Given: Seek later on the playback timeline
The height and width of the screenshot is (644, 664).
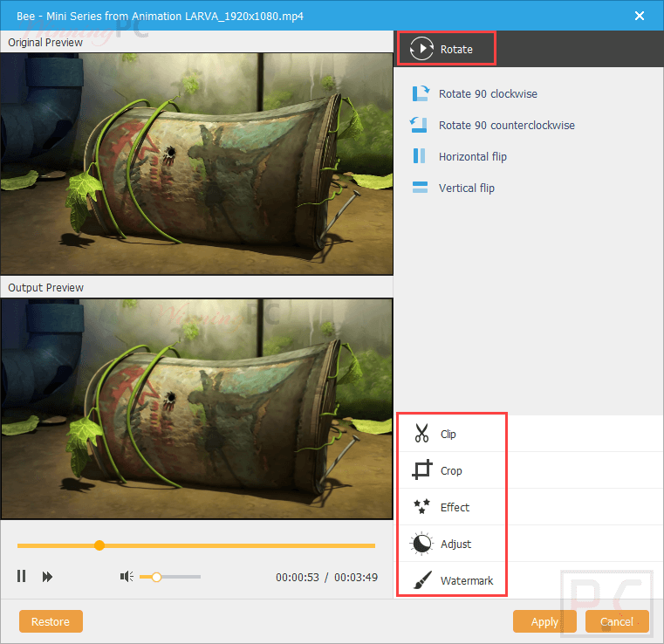Looking at the screenshot, I should tap(240, 545).
